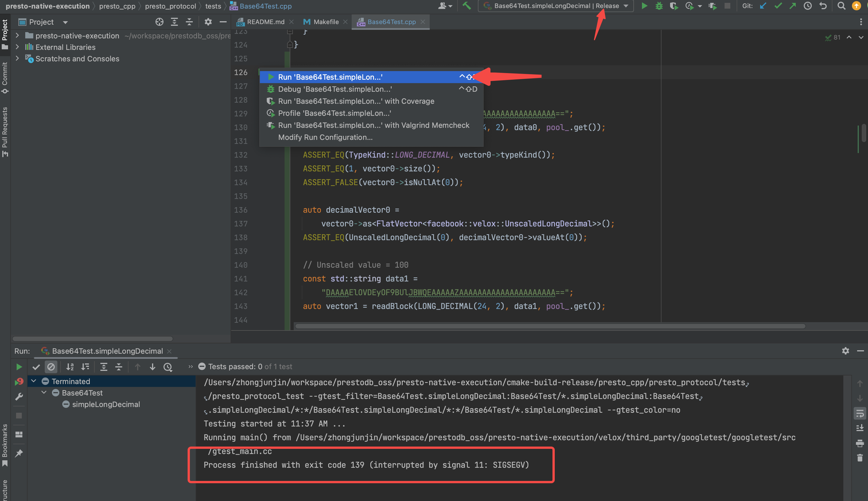Viewport: 868px width, 501px height.
Task: Toggle Show Passed checkmark in Run toolbar
Action: point(36,367)
